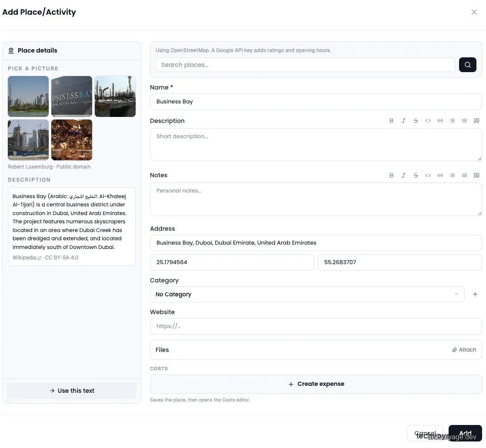Close the Add Place/Activity dialog
486x448 pixels.
(474, 12)
